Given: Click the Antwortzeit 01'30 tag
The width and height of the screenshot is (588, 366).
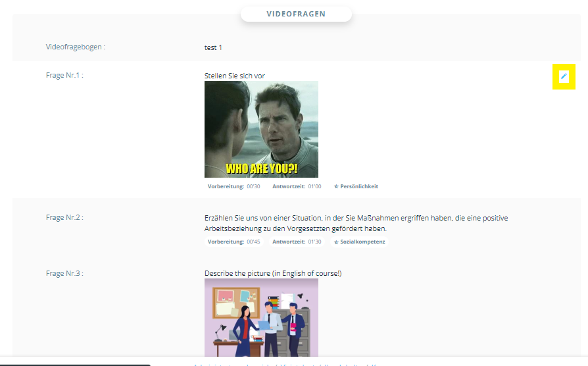Looking at the screenshot, I should (297, 242).
